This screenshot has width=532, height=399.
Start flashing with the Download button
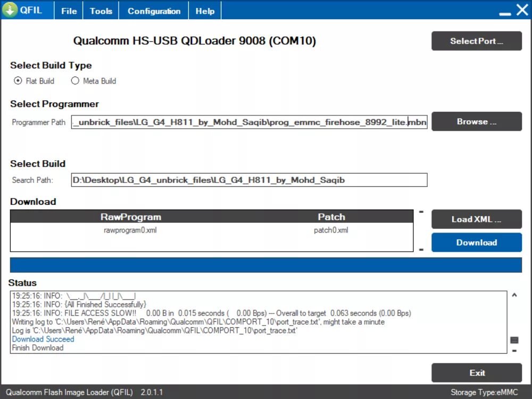pos(476,242)
